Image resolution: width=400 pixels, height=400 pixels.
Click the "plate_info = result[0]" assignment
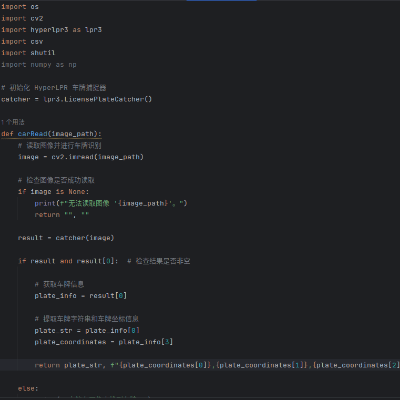click(x=80, y=296)
